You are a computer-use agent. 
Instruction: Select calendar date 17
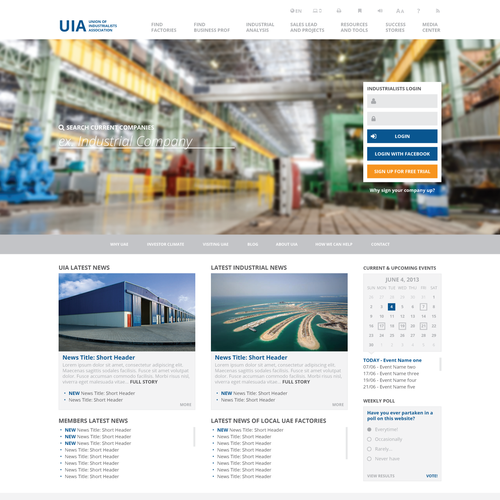point(381,326)
